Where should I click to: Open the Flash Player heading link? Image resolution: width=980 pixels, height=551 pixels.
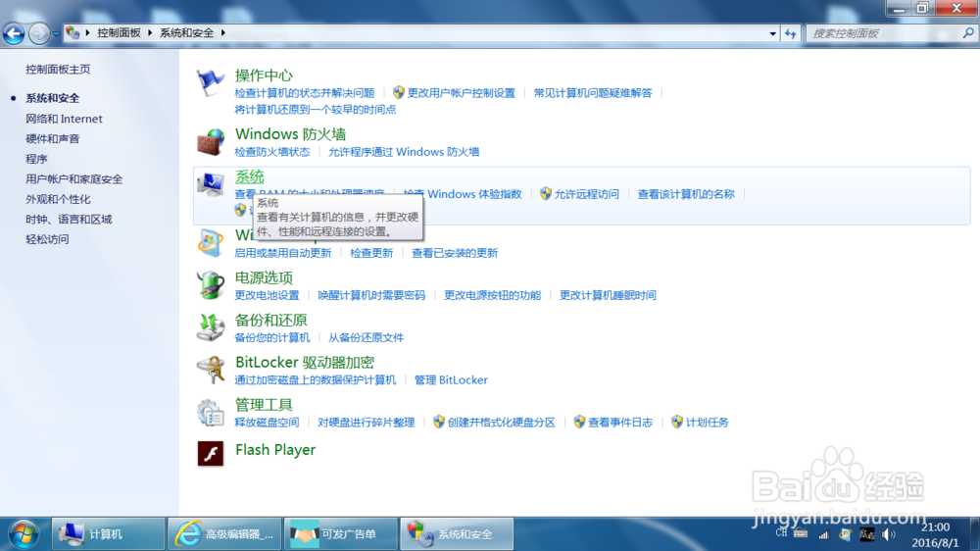point(275,450)
